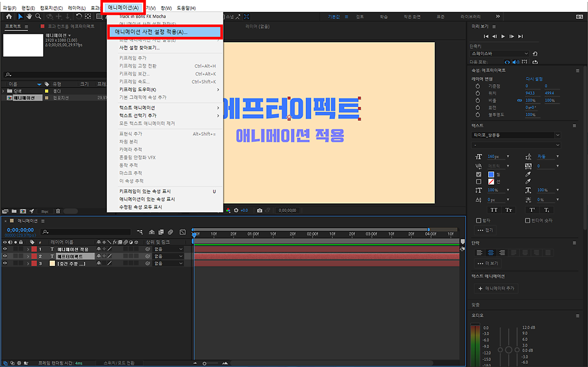Hide layer 1 with its eye icon
588x367 pixels.
[5, 249]
